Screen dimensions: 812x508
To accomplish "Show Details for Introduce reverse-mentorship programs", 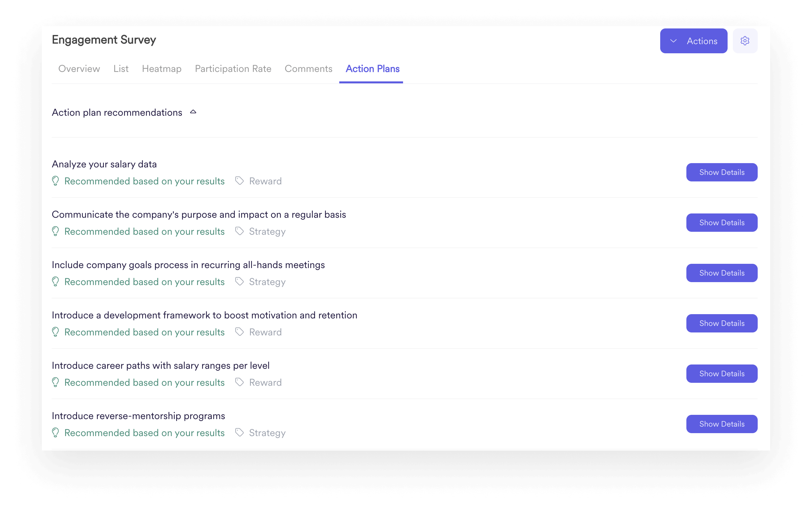I will coord(721,424).
